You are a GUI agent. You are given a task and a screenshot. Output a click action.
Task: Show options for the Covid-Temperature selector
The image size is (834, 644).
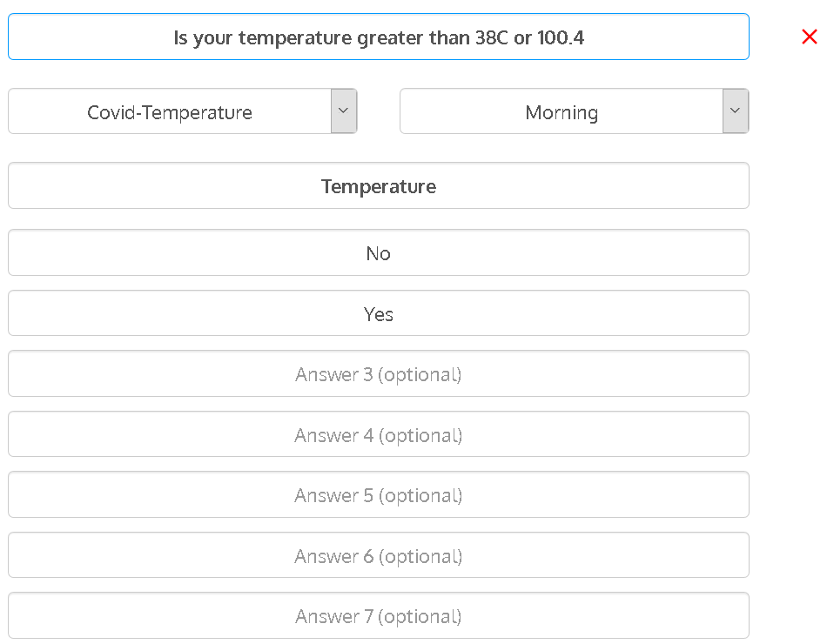(x=343, y=111)
